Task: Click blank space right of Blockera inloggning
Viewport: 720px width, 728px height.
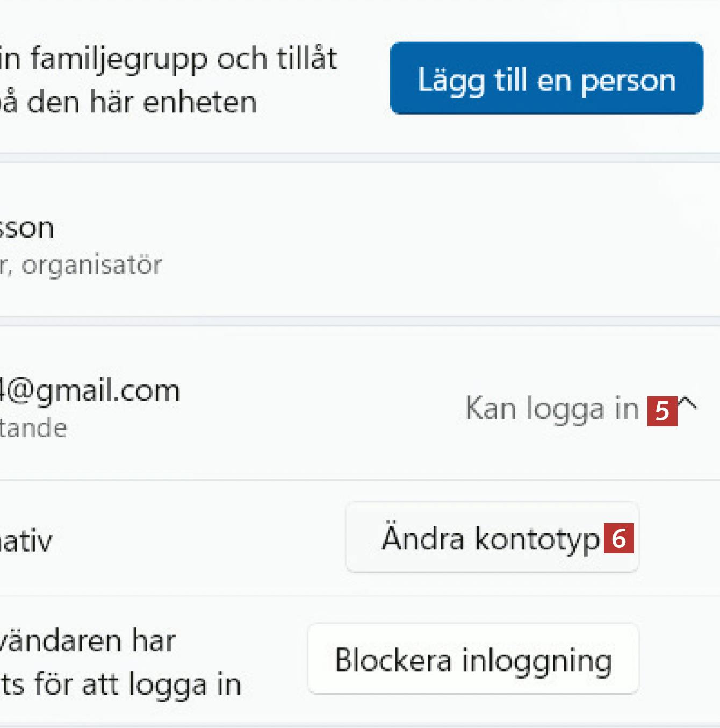Action: tap(680, 659)
